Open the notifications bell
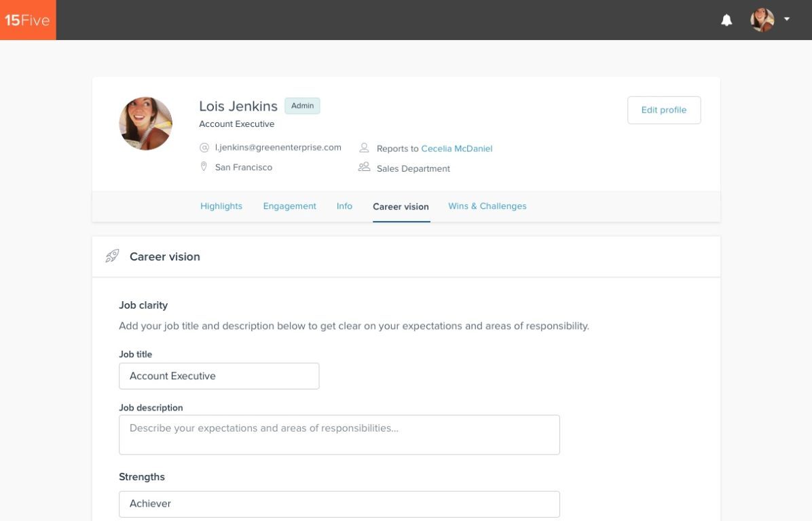The width and height of the screenshot is (812, 521). [x=726, y=20]
